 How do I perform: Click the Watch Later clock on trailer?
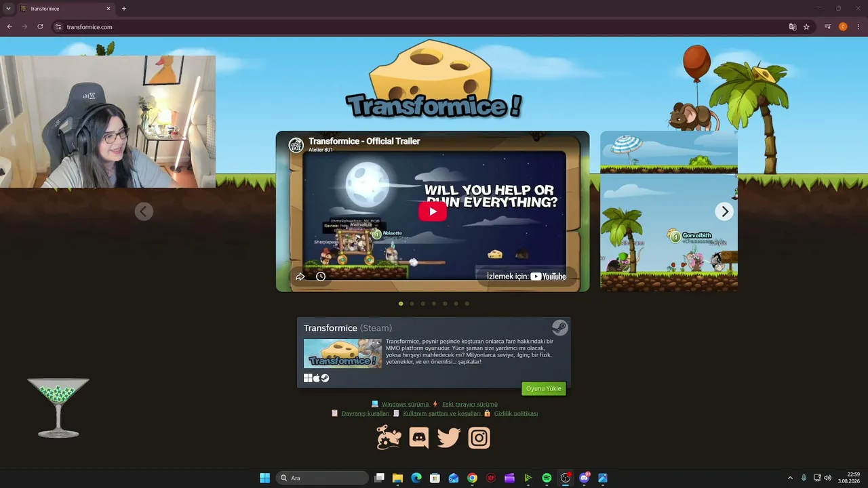coord(321,277)
